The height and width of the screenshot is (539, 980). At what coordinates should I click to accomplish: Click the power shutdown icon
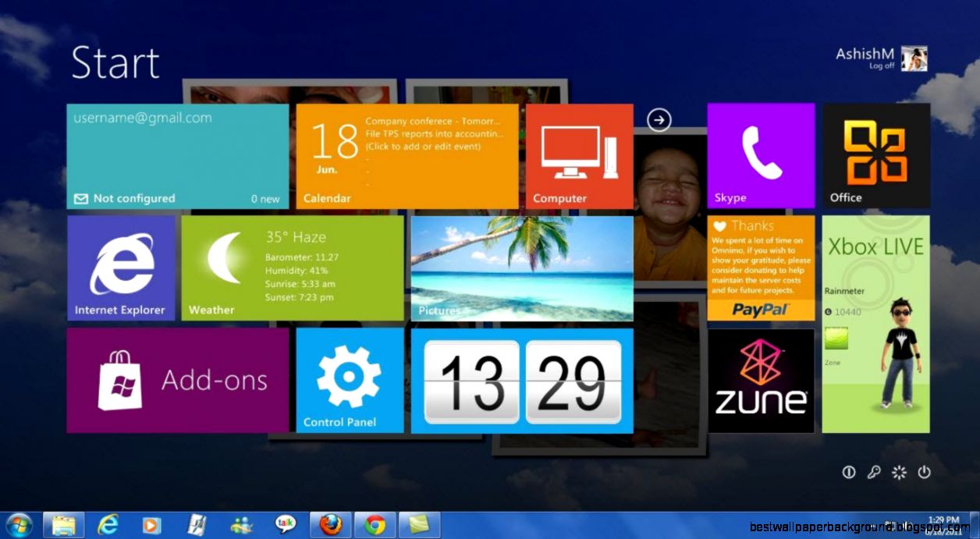[x=925, y=473]
